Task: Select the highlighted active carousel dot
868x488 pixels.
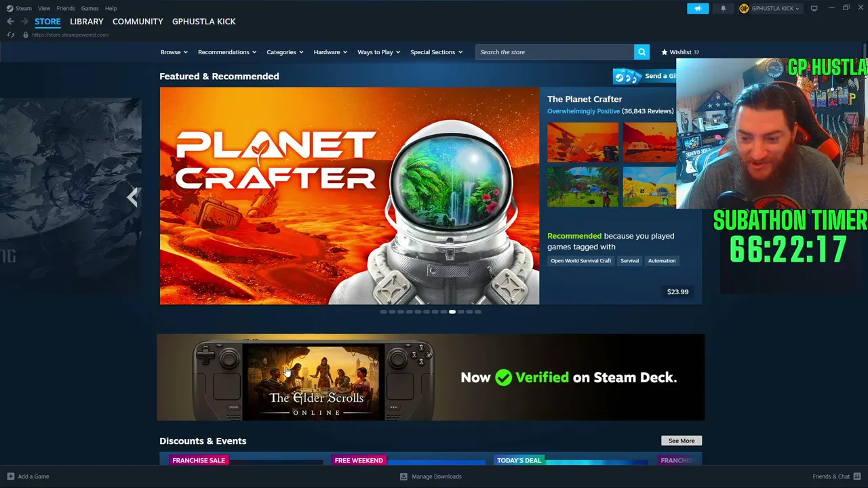Action: 452,312
